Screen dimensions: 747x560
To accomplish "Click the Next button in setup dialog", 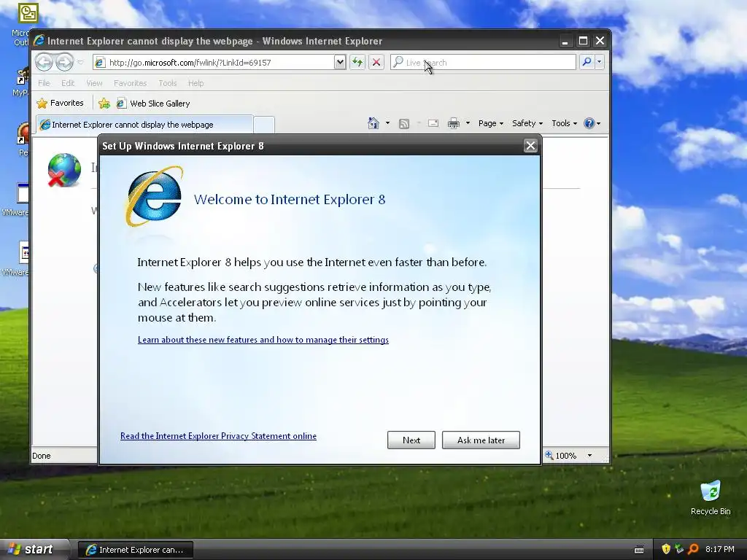I will click(411, 440).
